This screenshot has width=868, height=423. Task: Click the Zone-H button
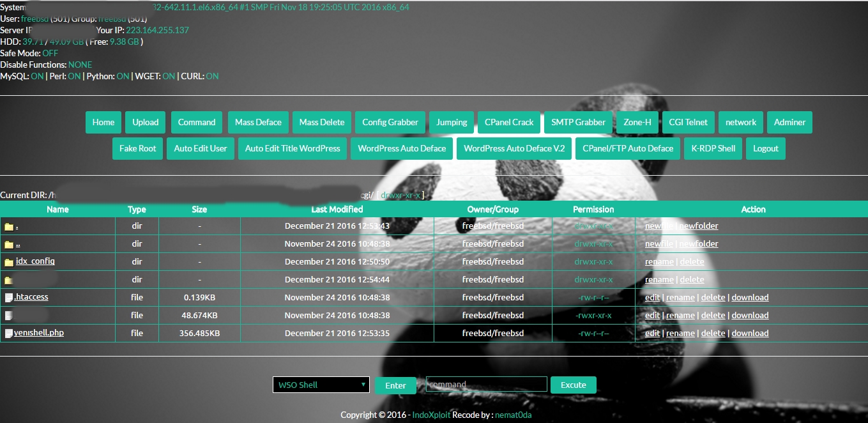[637, 123]
